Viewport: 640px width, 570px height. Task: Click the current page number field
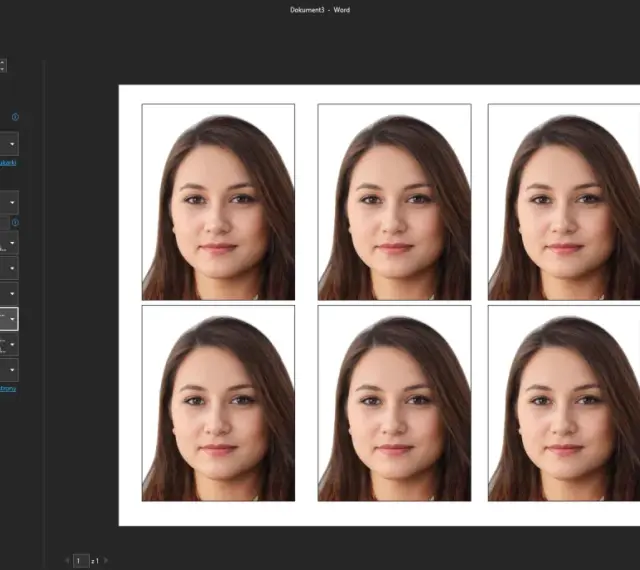(81, 561)
